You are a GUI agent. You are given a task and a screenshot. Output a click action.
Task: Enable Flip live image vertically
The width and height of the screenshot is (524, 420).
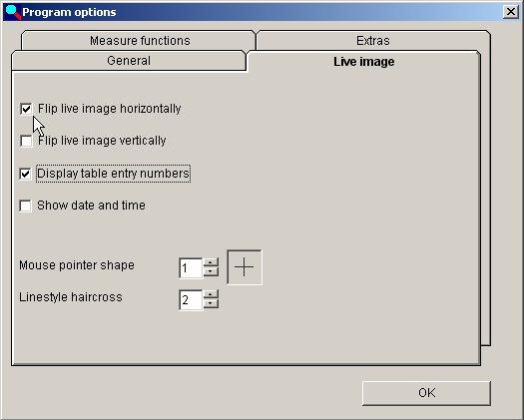(x=26, y=141)
